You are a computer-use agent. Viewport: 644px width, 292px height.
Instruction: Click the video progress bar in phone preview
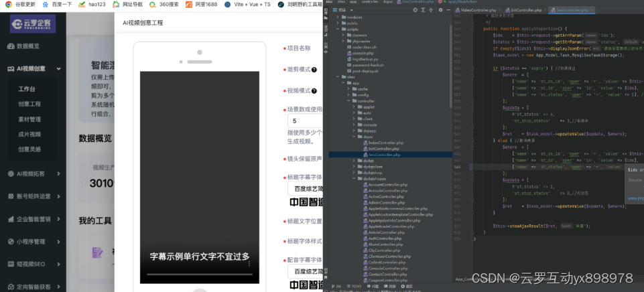(x=200, y=274)
